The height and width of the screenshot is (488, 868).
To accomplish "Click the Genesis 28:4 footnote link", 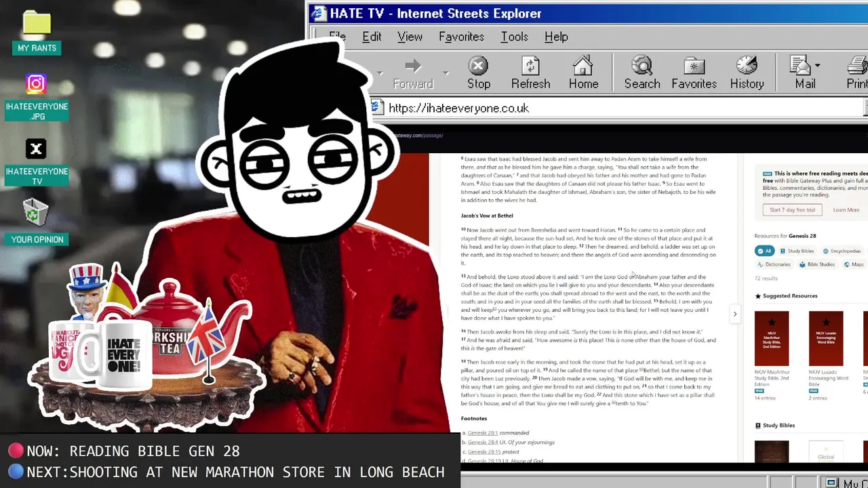I will click(482, 443).
